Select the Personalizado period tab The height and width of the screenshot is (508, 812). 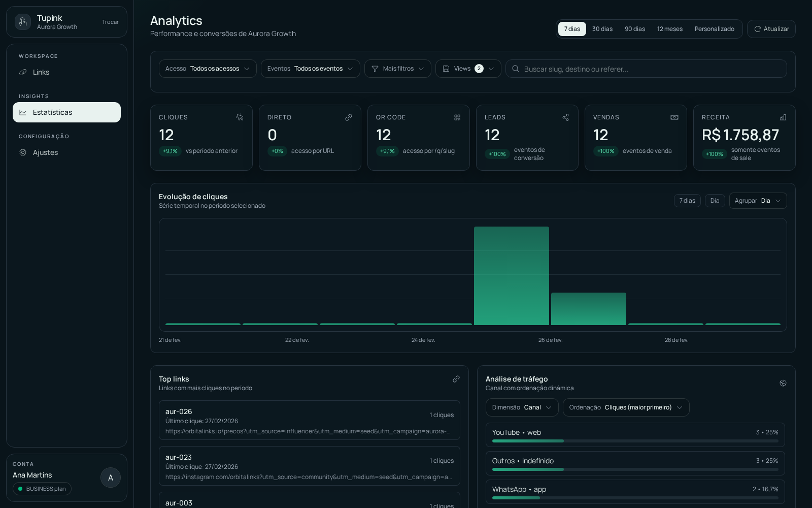715,29
